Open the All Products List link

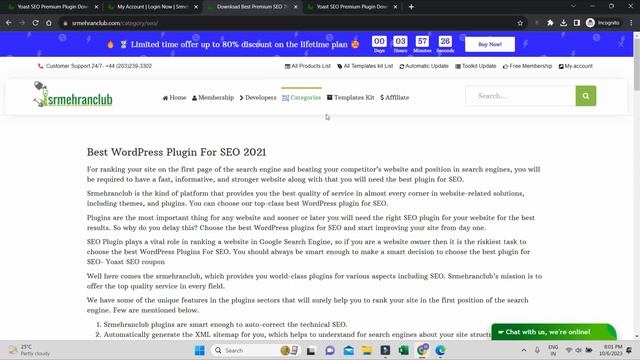[308, 66]
